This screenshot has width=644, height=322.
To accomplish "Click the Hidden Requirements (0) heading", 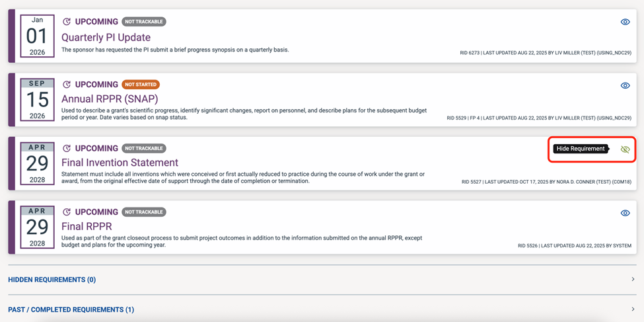I will 52,280.
